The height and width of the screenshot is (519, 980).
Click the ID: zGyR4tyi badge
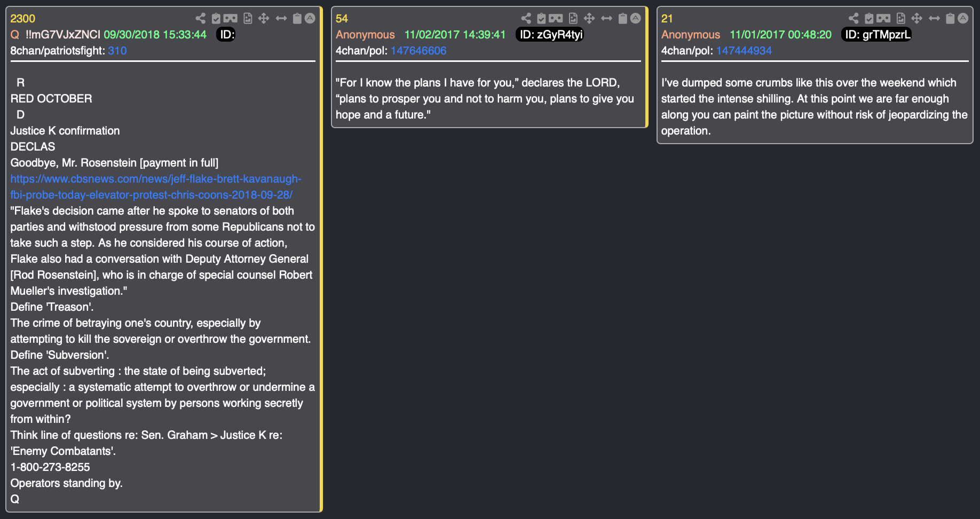(x=551, y=35)
